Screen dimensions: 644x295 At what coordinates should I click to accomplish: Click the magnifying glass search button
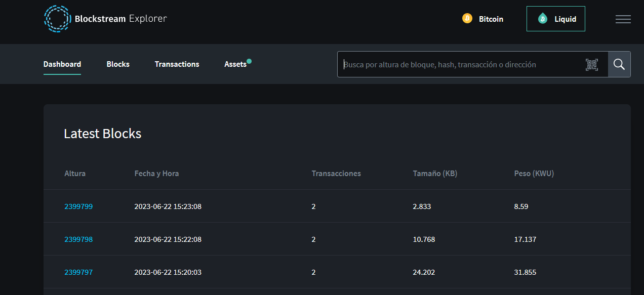(619, 64)
